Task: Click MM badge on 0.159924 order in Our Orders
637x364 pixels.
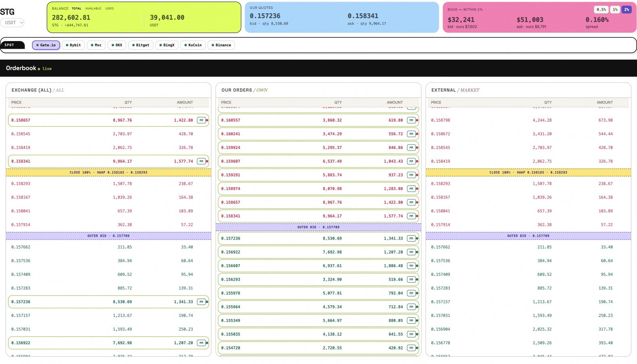Action: pos(411,147)
